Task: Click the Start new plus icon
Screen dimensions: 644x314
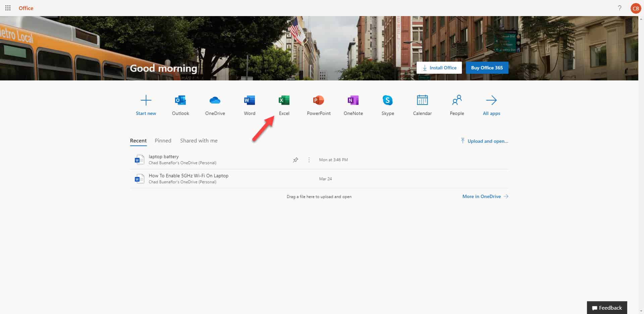Action: pyautogui.click(x=146, y=100)
